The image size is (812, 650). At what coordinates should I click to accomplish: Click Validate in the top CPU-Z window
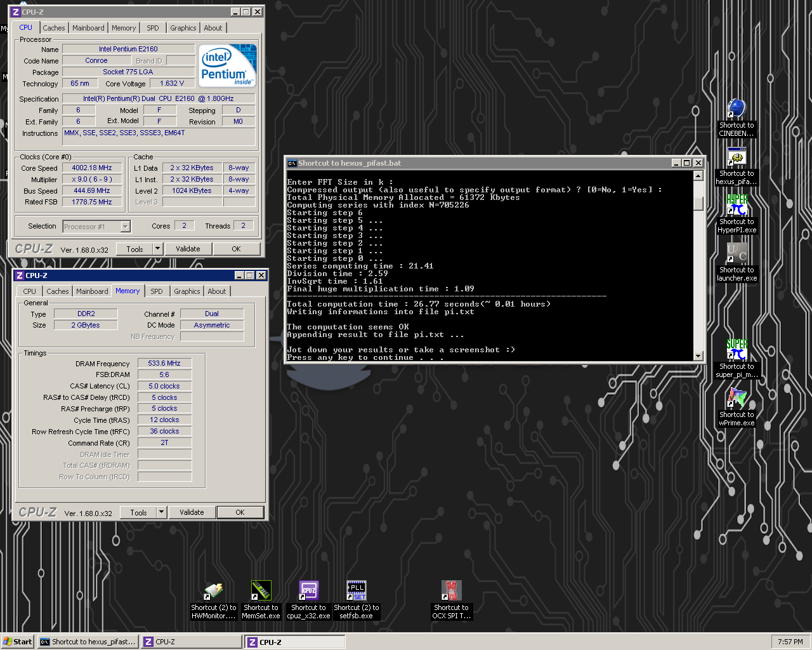tap(188, 249)
